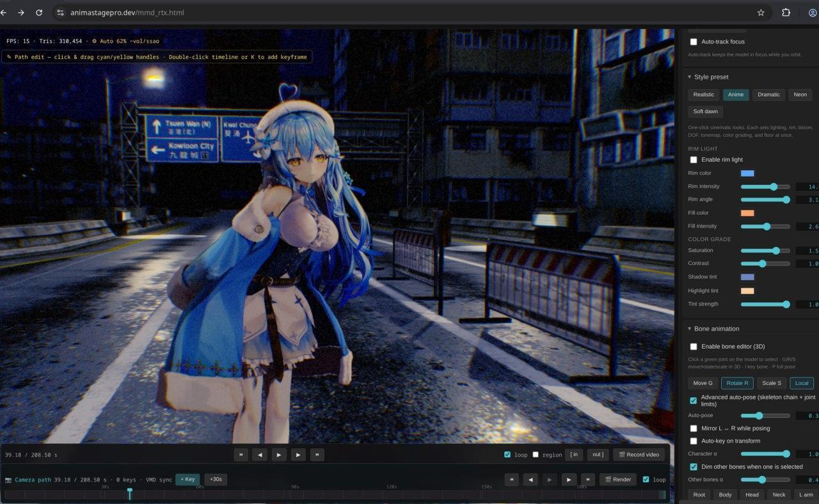
Task: Click the browser forward arrow
Action: pyautogui.click(x=21, y=12)
